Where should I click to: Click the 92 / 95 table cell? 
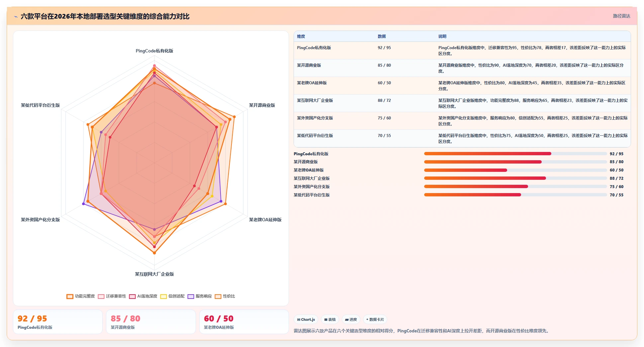384,48
